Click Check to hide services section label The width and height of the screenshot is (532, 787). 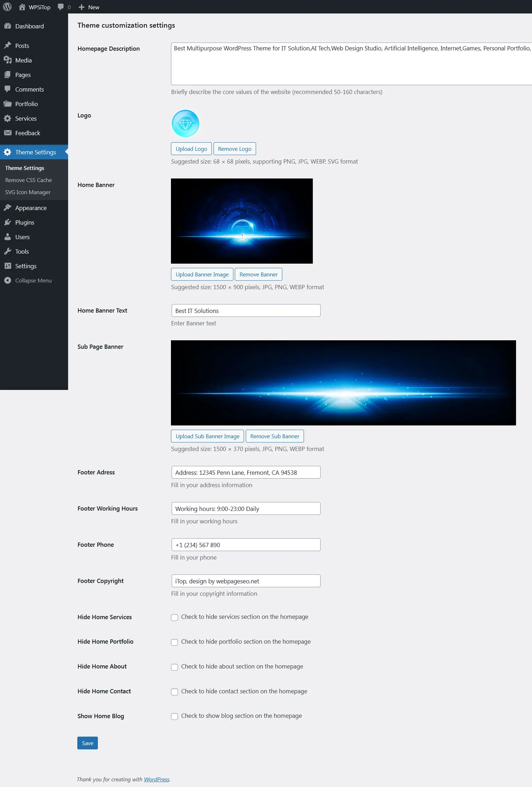[245, 617]
